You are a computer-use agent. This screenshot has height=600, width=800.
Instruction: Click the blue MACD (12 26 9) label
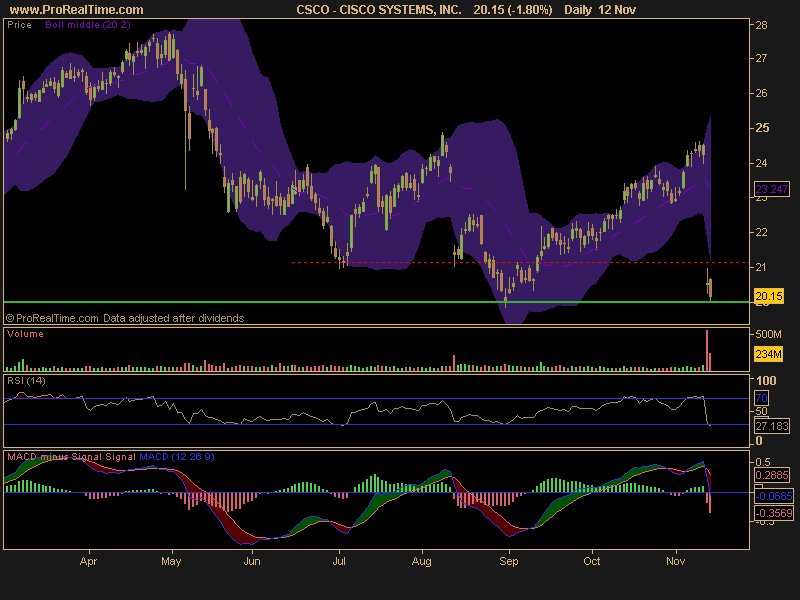177,457
